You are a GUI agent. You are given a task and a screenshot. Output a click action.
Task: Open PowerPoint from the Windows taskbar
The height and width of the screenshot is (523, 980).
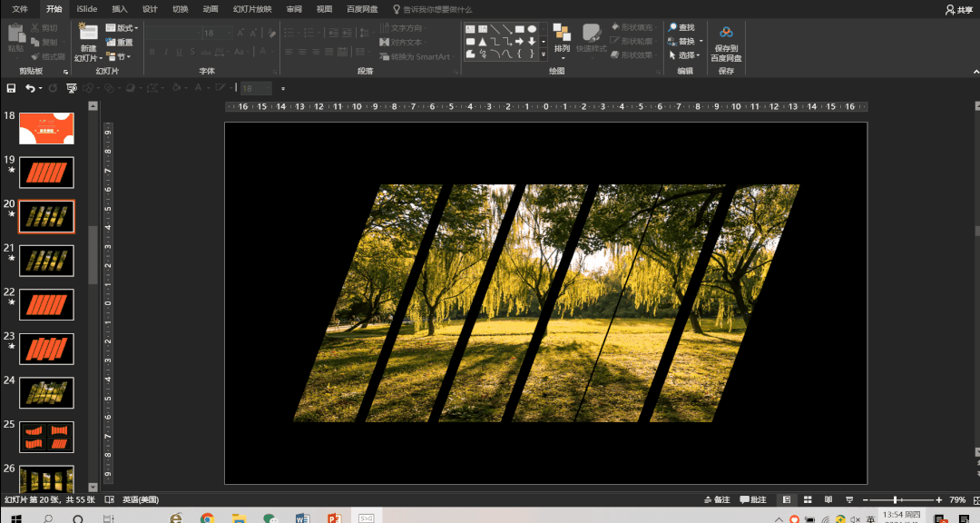333,518
